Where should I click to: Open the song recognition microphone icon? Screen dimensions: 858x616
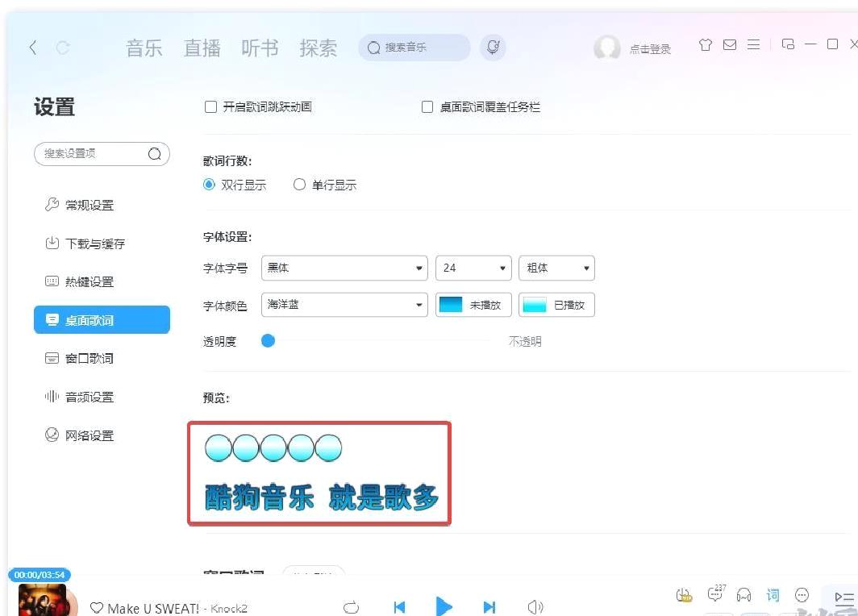click(493, 48)
